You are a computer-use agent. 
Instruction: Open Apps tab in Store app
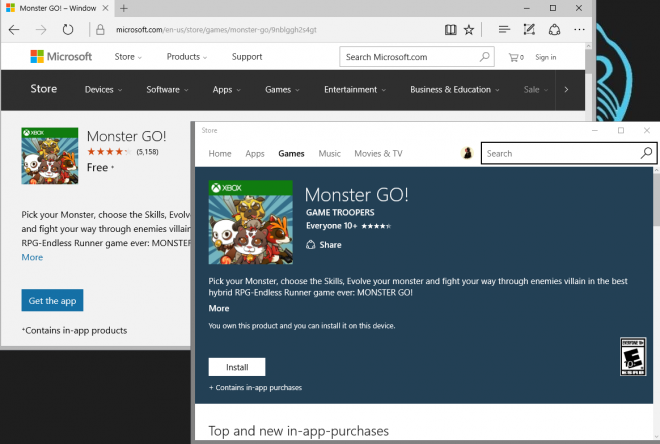[x=255, y=154]
